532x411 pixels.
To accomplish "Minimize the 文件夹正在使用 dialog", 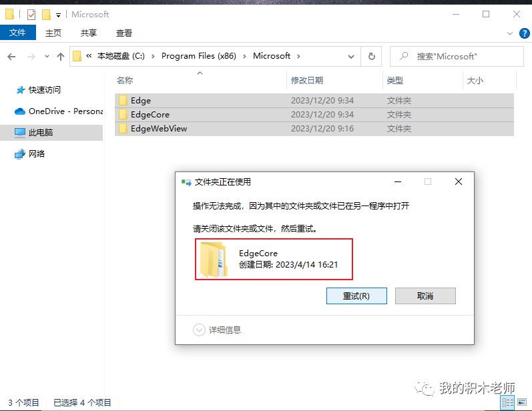I will (x=398, y=181).
